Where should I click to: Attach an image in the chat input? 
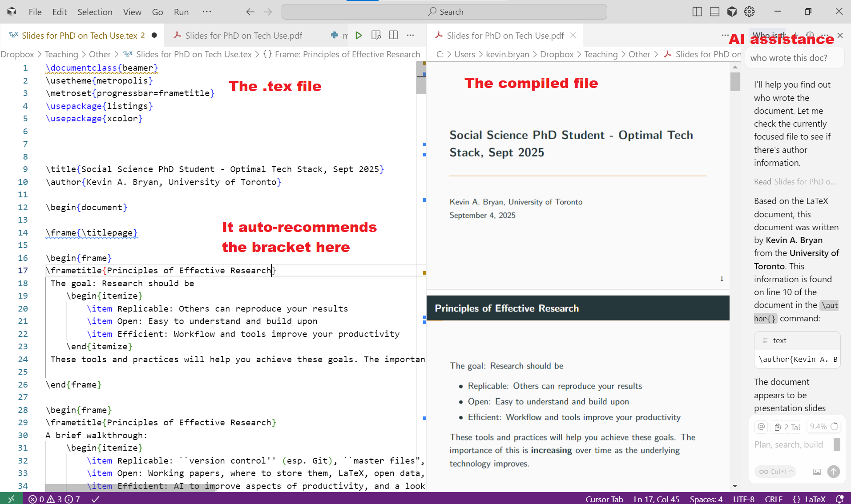point(817,472)
